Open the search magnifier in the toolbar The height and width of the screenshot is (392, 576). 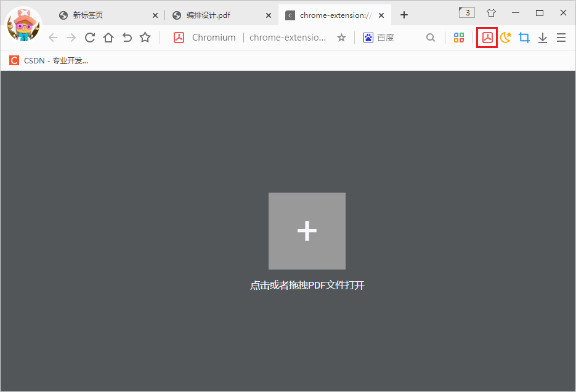tap(431, 38)
